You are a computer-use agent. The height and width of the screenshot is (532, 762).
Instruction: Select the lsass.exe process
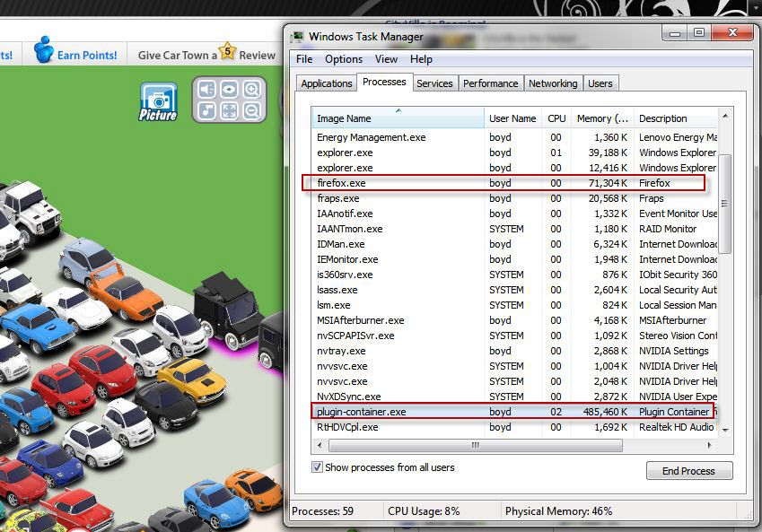click(x=515, y=290)
